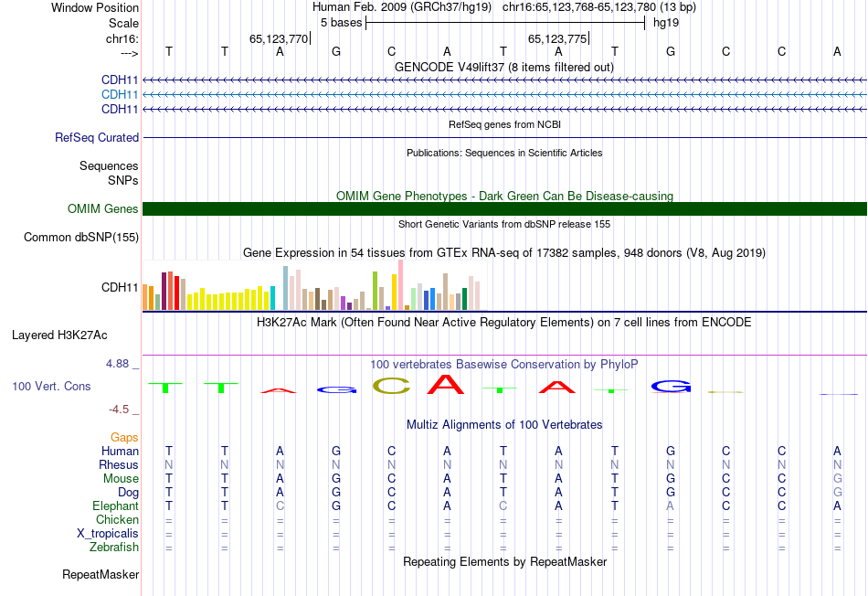The height and width of the screenshot is (596, 868).
Task: Open the OMIM Genes track label
Action: tap(103, 208)
